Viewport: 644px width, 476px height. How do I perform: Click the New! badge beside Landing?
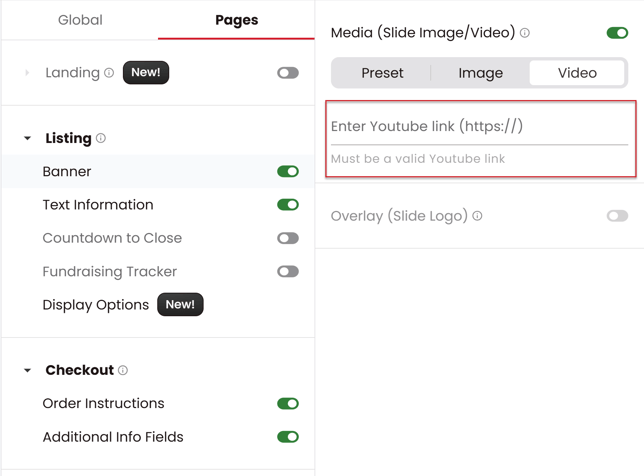[x=146, y=72]
